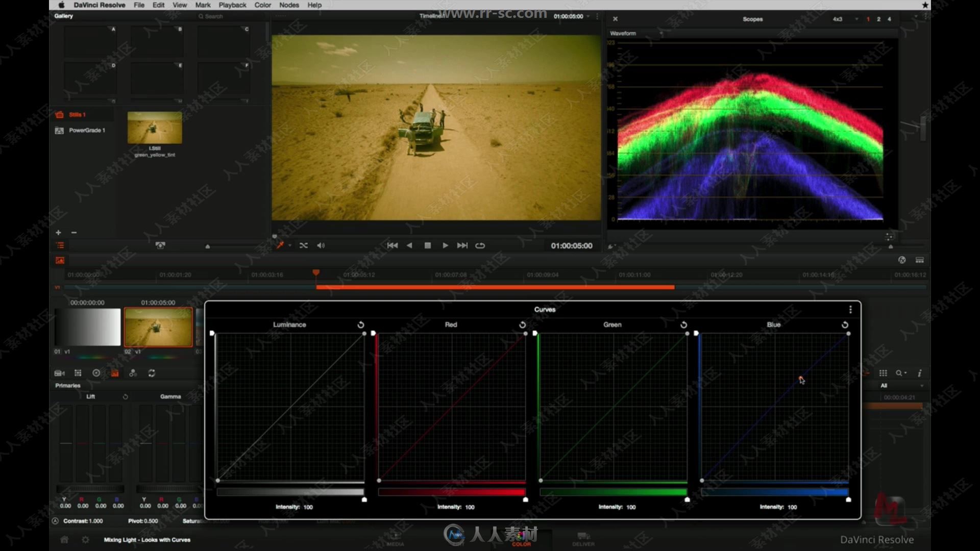
Task: Switch gallery to list view icon
Action: point(60,245)
